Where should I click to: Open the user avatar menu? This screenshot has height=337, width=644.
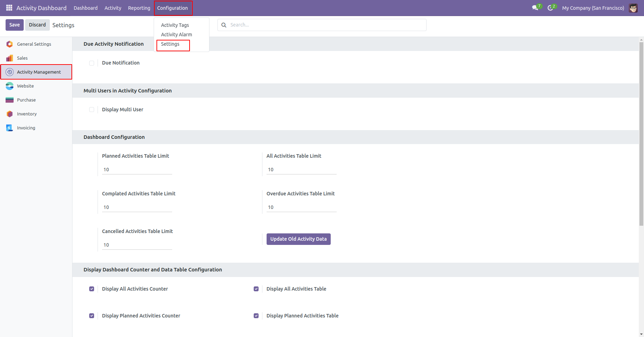pos(633,8)
